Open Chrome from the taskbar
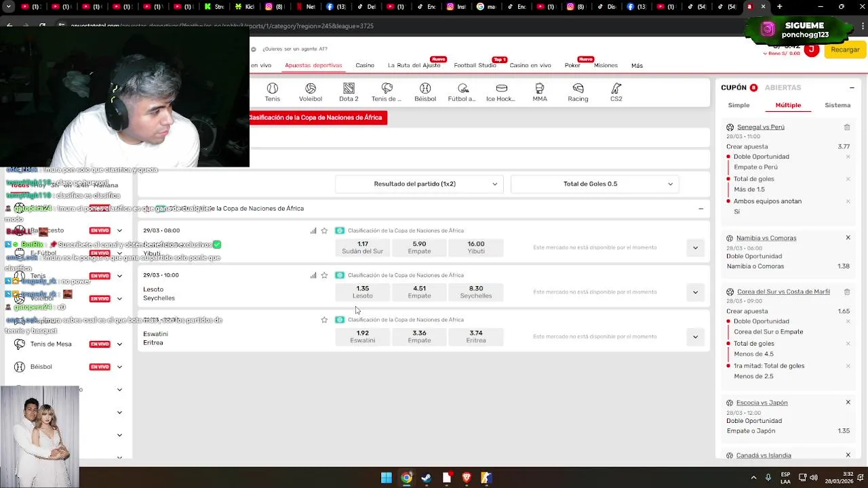Viewport: 868px width, 488px height. click(x=406, y=478)
